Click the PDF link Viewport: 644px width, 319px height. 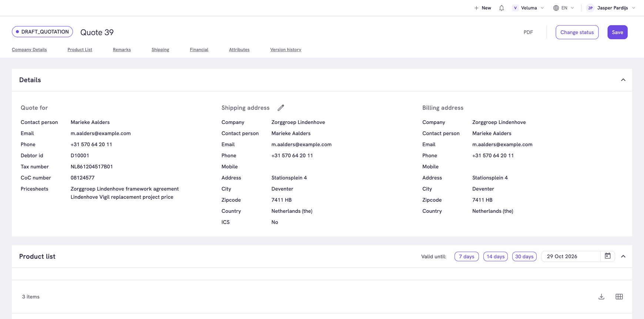528,32
